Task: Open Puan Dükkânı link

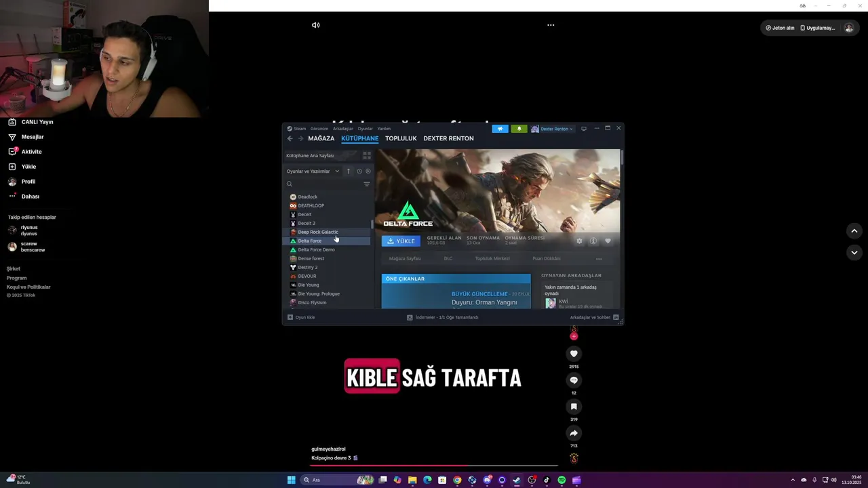Action: pyautogui.click(x=547, y=259)
